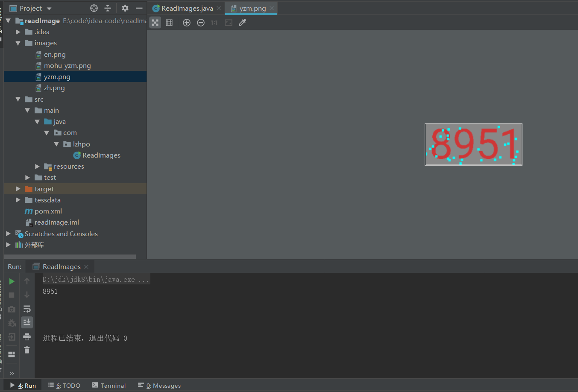This screenshot has height=392, width=578.
Task: Toggle the pixel grid in the image viewer
Action: tap(169, 22)
